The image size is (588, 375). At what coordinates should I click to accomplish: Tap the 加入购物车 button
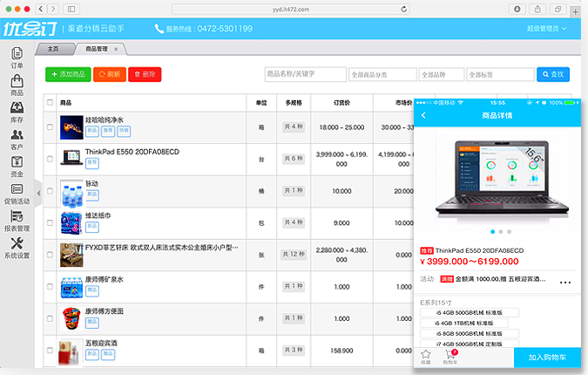(x=547, y=358)
